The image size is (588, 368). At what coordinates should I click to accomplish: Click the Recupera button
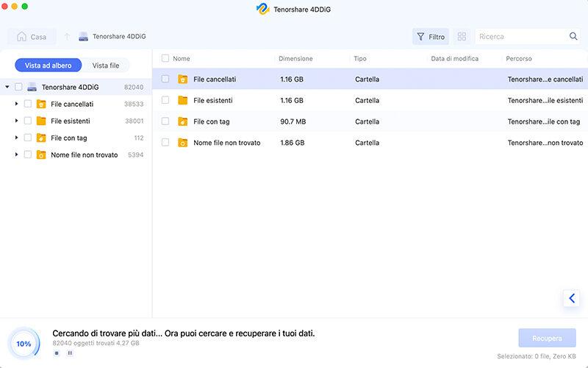click(x=547, y=338)
